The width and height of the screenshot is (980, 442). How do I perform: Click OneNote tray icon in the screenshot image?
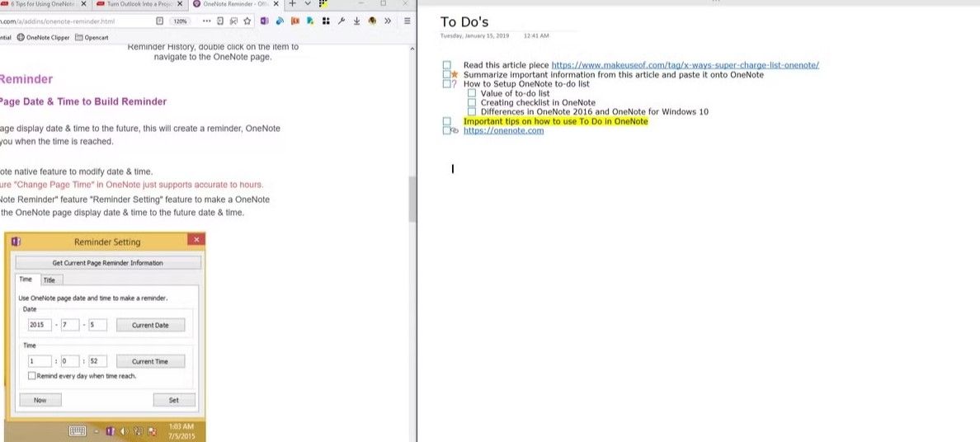click(110, 430)
